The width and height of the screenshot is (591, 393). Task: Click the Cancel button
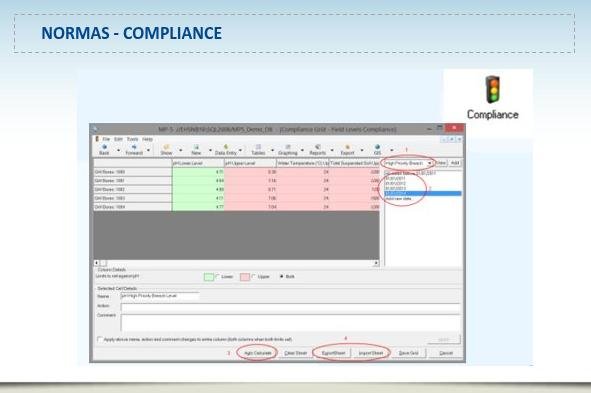[x=446, y=353]
